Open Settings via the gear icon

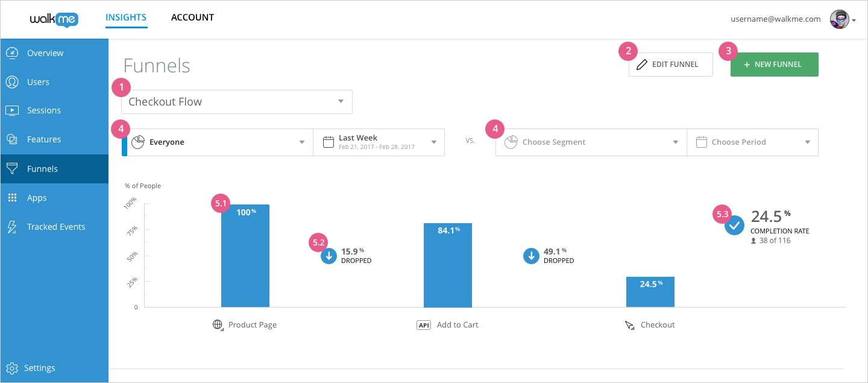(12, 368)
